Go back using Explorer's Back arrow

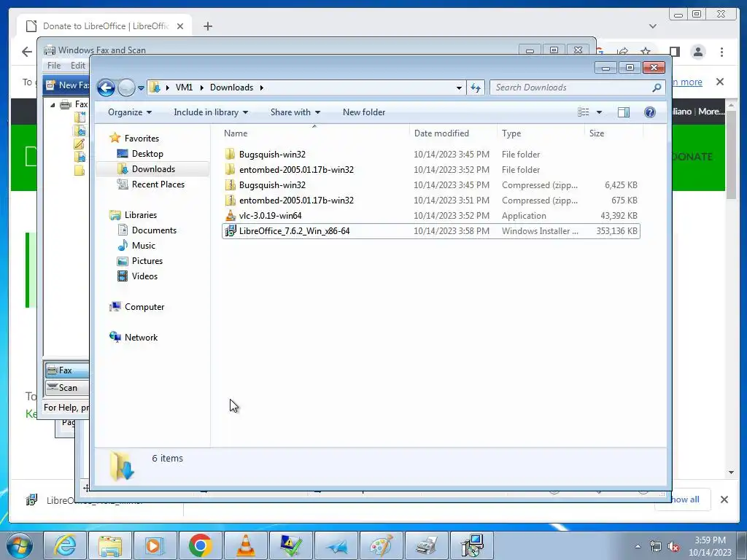pos(106,87)
